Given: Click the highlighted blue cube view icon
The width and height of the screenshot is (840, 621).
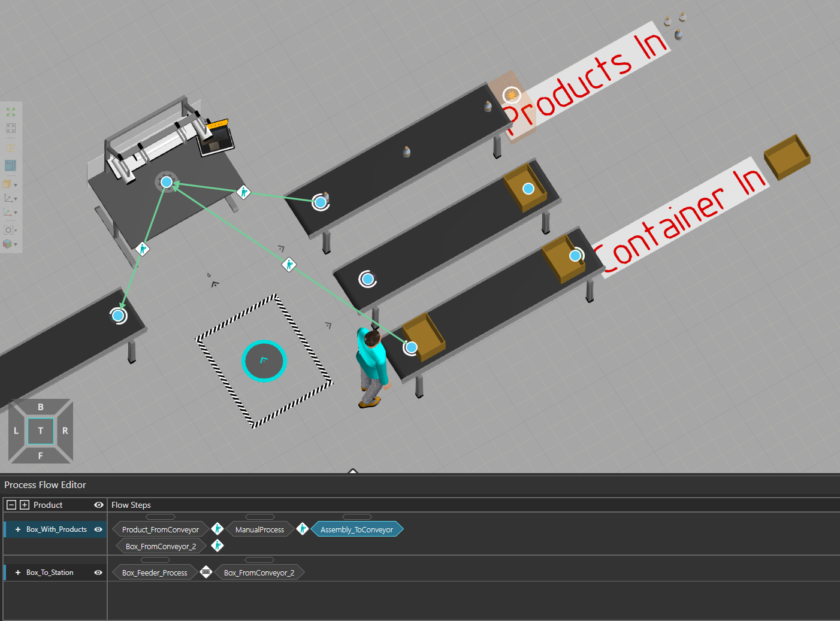Looking at the screenshot, I should coord(11,166).
